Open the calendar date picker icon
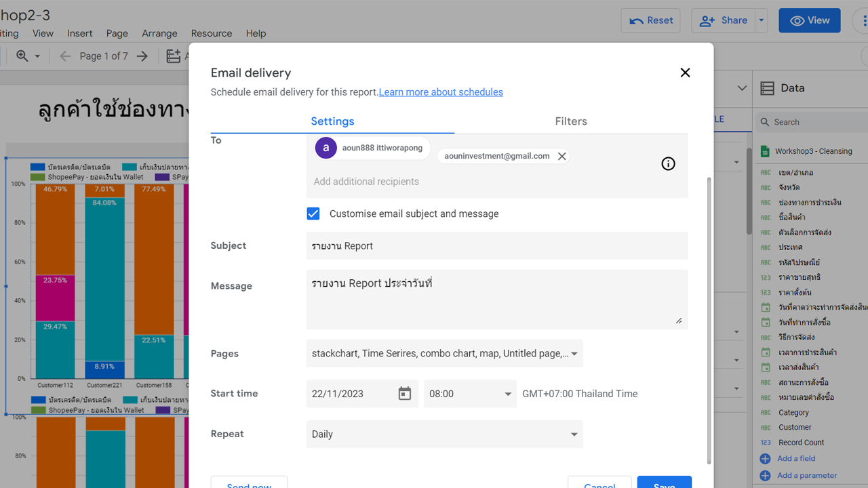This screenshot has height=488, width=868. pos(405,394)
